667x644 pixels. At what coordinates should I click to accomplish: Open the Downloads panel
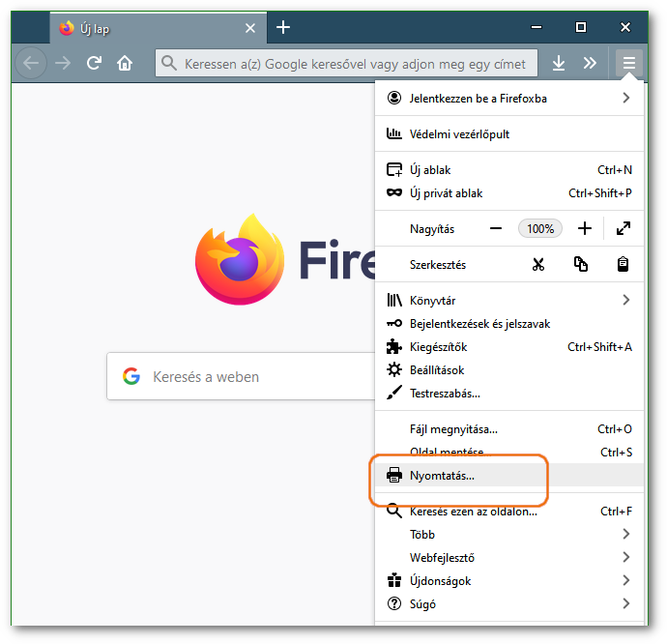pos(559,64)
